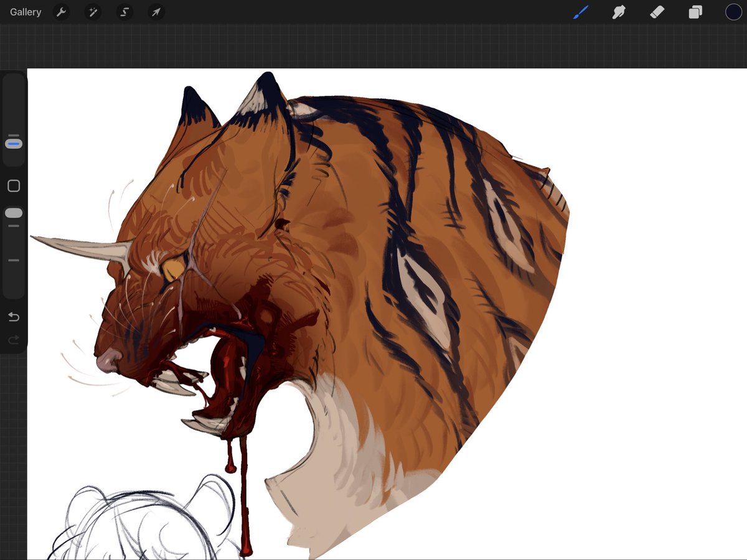Screen dimensions: 747x560
Task: Open the Layers panel
Action: [695, 12]
